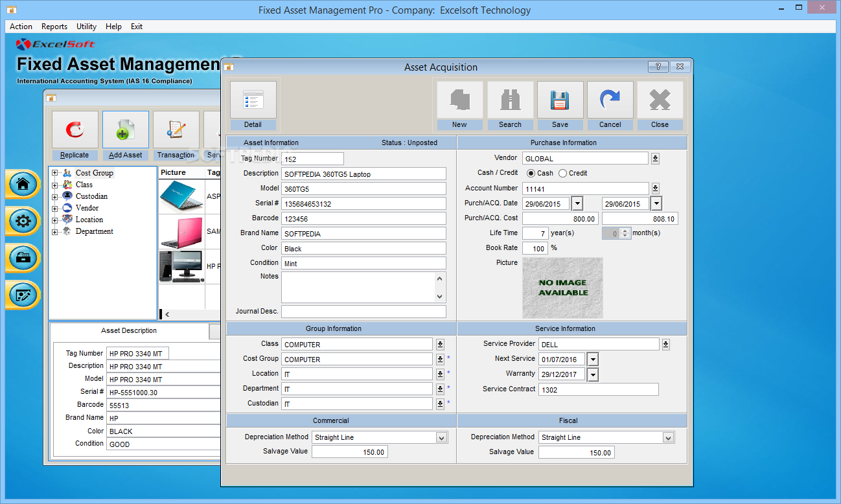The image size is (841, 504).
Task: Click the edit note sidebar button
Action: (23, 295)
